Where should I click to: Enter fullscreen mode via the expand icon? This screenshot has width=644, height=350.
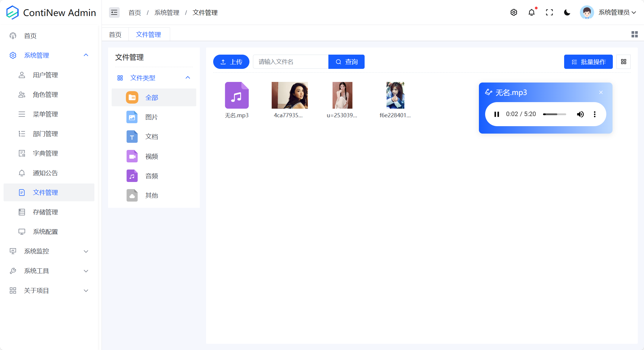click(x=549, y=12)
